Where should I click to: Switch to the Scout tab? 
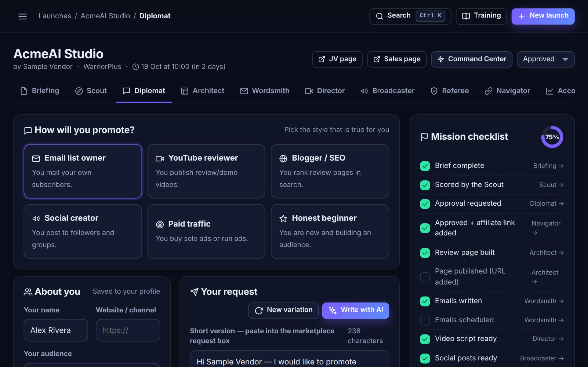(91, 91)
